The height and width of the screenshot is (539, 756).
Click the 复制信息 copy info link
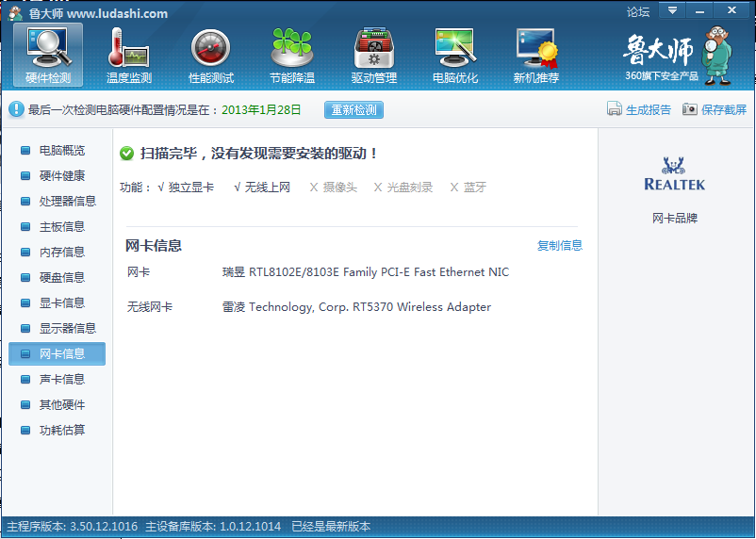[x=560, y=245]
